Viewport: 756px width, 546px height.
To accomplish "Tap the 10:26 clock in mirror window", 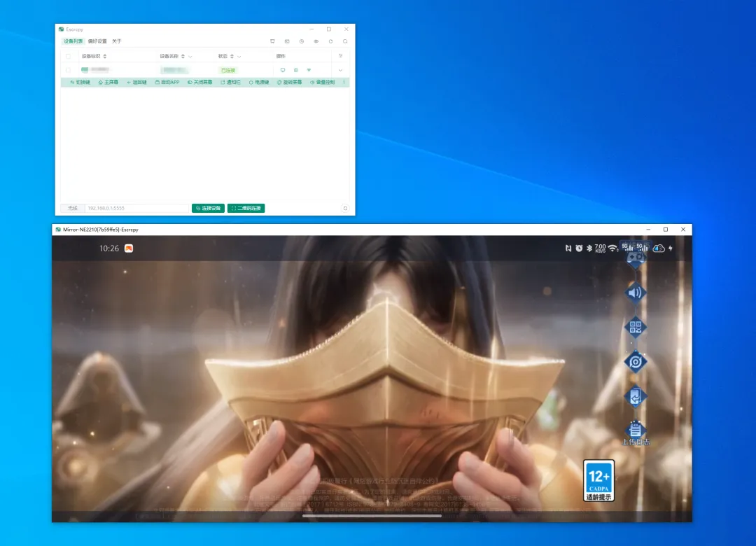I will (109, 248).
